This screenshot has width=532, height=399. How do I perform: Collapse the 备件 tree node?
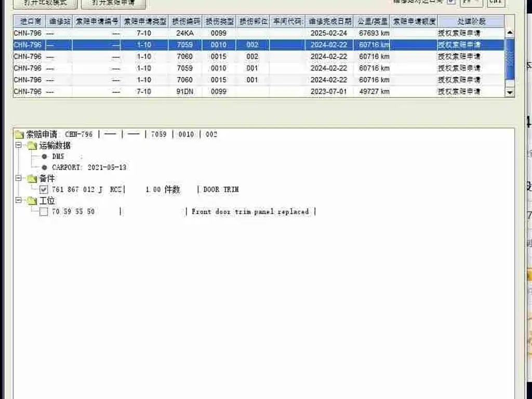coord(18,178)
